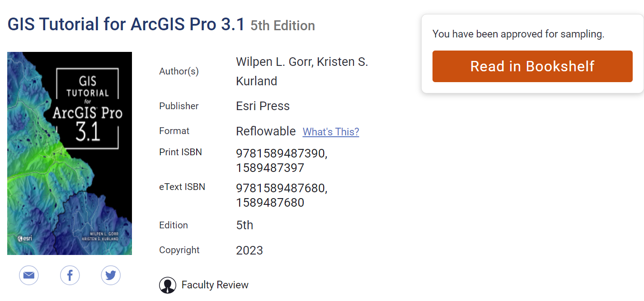This screenshot has height=301, width=644.
Task: Click the Edition value "5th"
Action: [244, 225]
